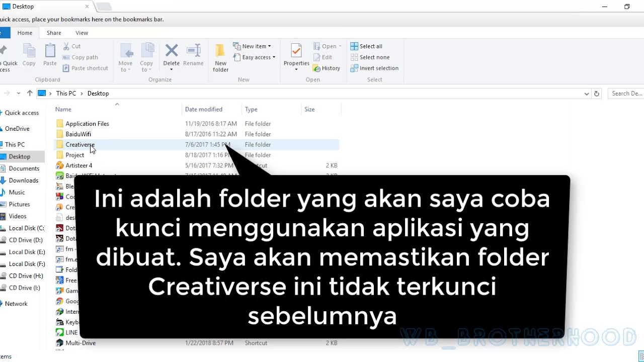Select the BaiduWifi folder
The height and width of the screenshot is (362, 644).
pos(78,134)
